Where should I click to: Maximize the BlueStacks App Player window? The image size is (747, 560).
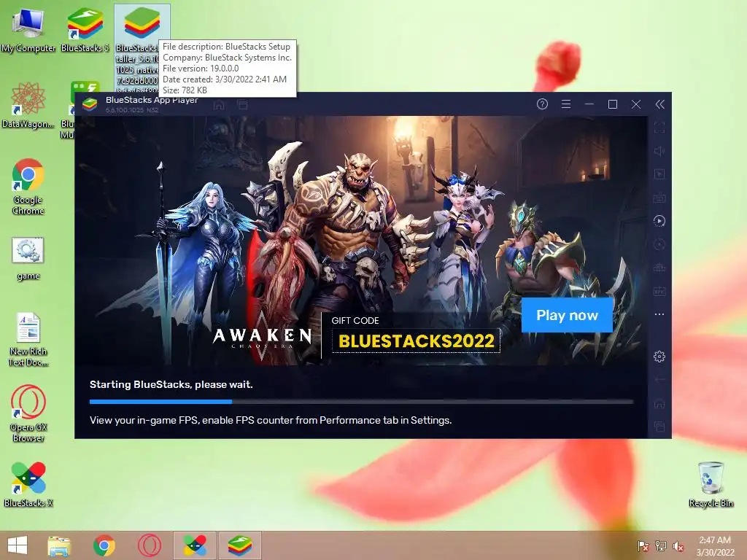[613, 104]
